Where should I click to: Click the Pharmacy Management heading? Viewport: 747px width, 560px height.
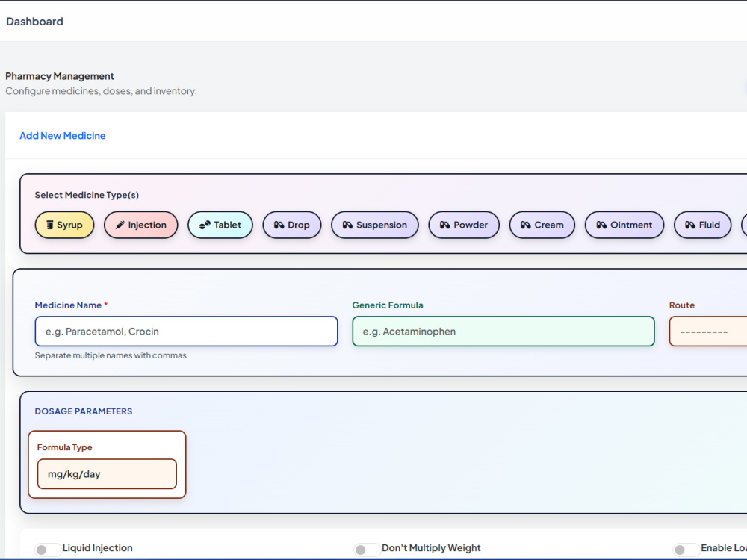coord(60,76)
